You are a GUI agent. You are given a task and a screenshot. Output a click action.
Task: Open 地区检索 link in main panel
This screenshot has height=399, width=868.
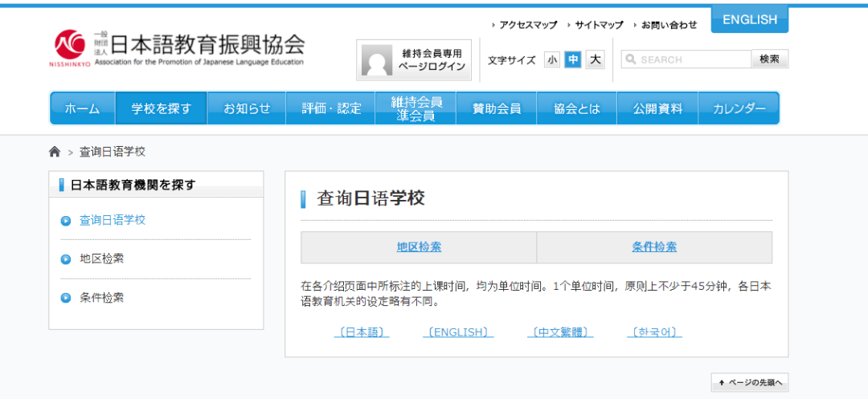point(419,247)
